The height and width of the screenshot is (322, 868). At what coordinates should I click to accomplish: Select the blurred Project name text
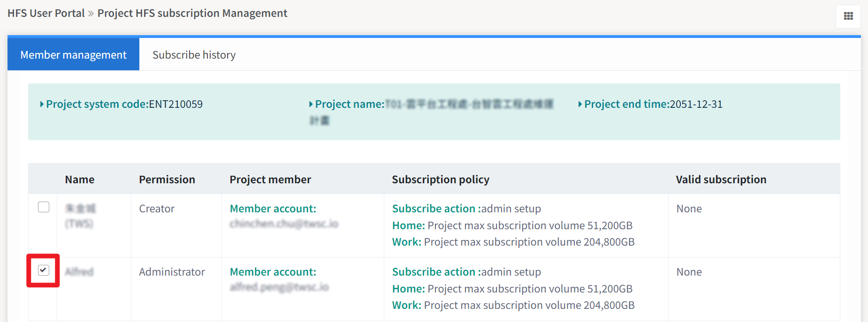(432, 112)
